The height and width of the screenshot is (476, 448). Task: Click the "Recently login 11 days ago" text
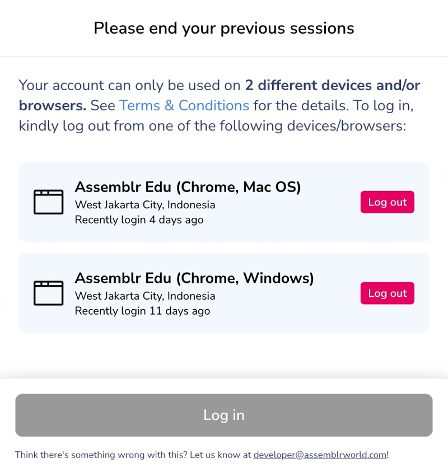[x=142, y=311]
